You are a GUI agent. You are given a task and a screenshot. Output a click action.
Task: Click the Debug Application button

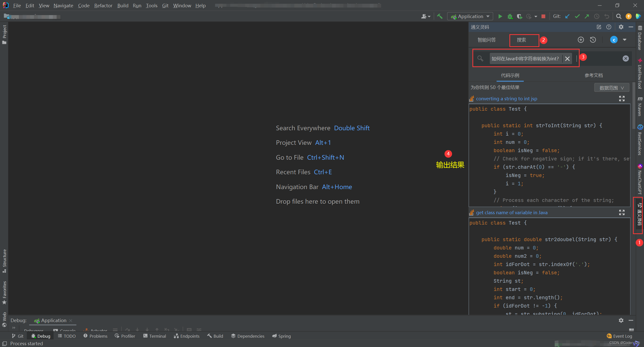tap(510, 17)
